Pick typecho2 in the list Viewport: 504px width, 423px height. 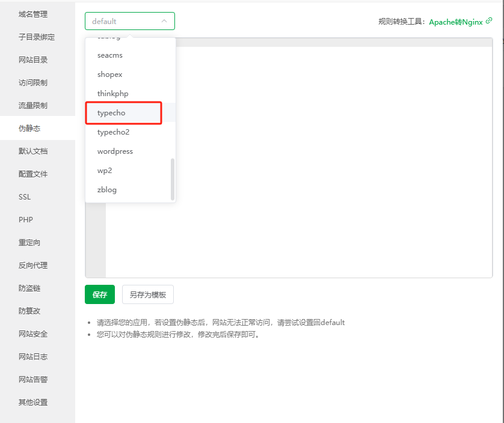coord(113,132)
